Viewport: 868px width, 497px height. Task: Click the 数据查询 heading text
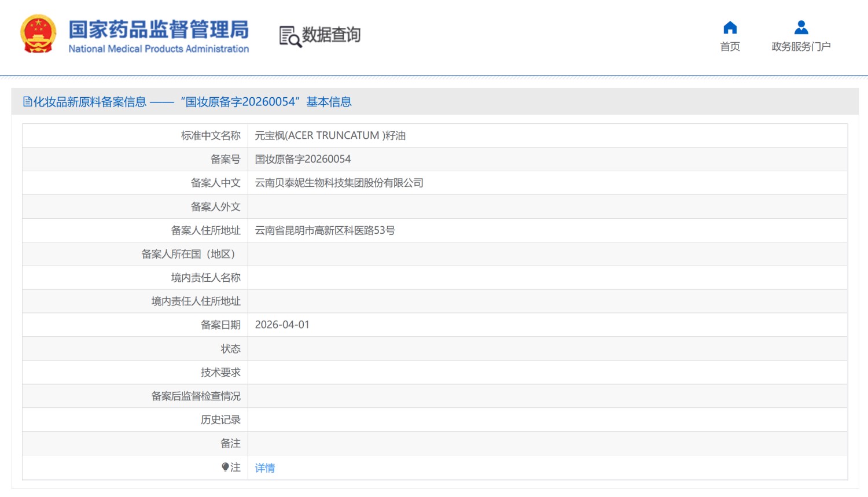[331, 35]
